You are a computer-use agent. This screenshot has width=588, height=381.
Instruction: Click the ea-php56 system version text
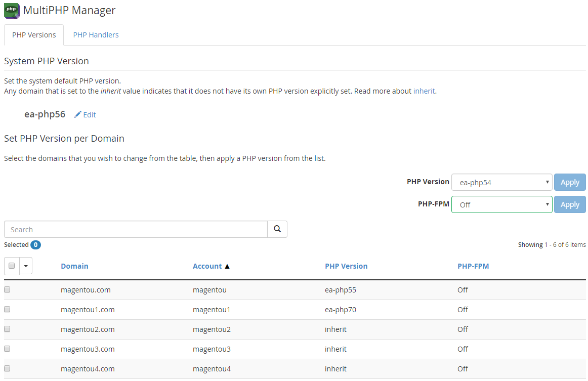45,114
